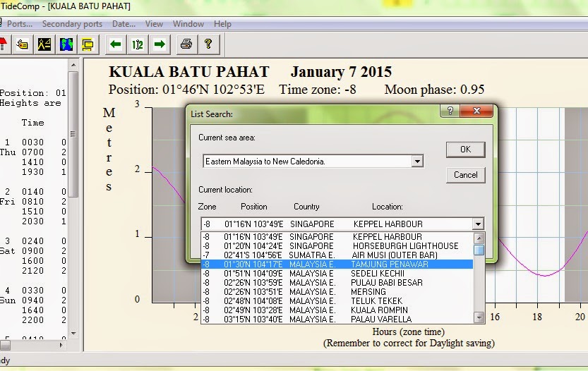Click the red lighthouse ports icon
This screenshot has height=371, width=588.
(x=3, y=44)
